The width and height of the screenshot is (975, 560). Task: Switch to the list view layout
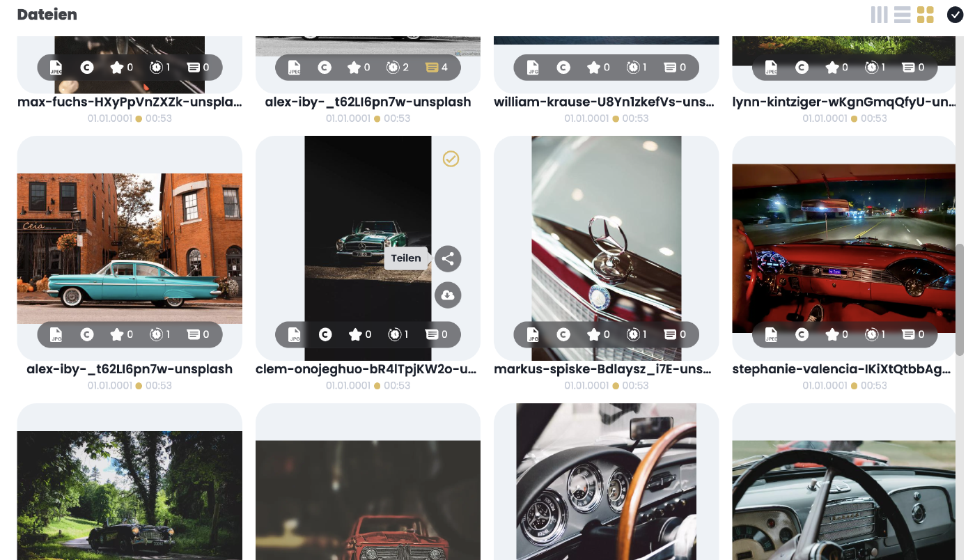(x=902, y=15)
